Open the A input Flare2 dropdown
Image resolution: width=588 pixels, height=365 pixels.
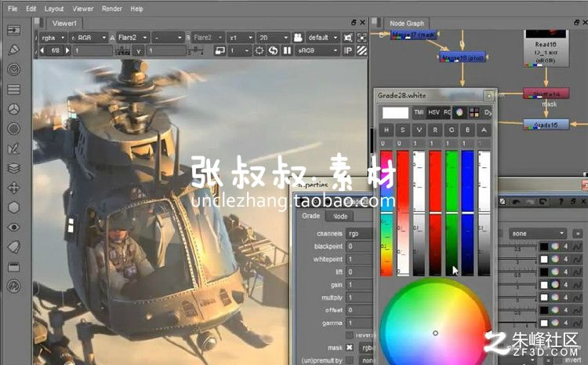point(132,38)
